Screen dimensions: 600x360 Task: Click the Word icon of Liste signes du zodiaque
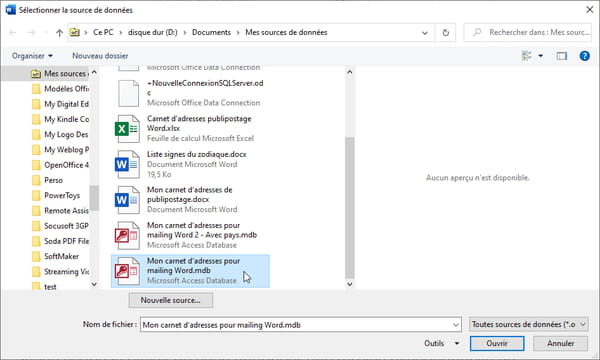127,165
